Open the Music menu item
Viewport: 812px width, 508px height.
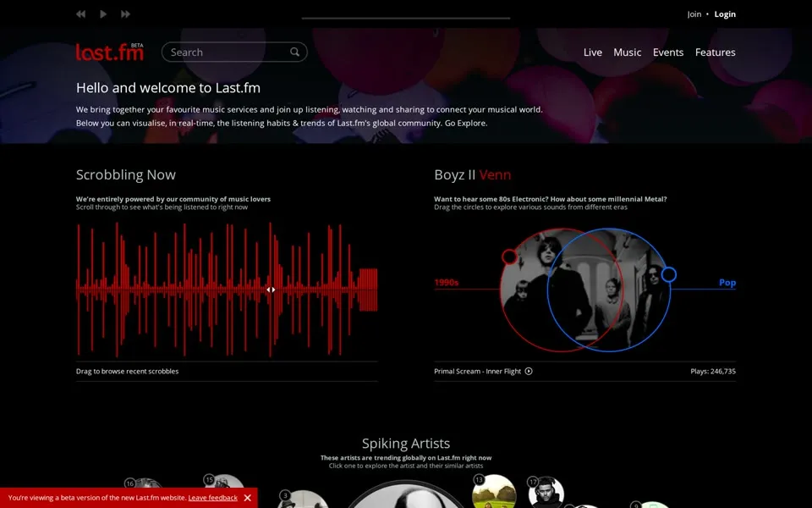click(627, 52)
